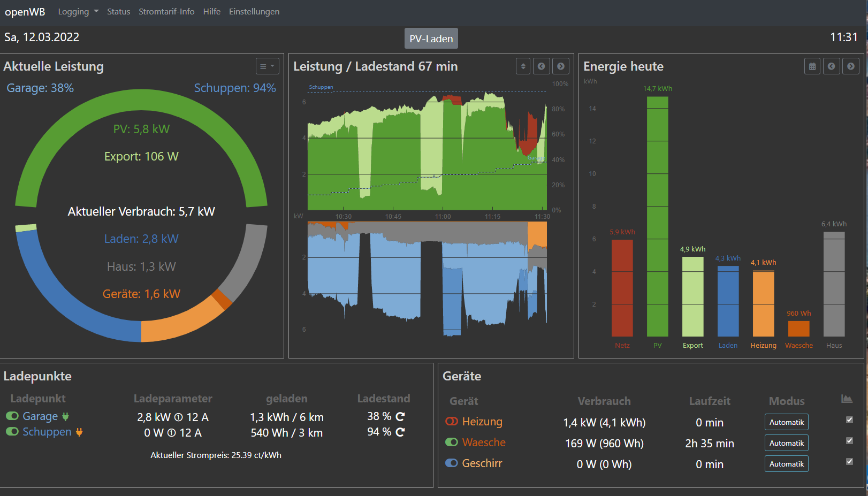The width and height of the screenshot is (868, 496).
Task: Go to previous day in Energie heute
Action: [x=831, y=66]
